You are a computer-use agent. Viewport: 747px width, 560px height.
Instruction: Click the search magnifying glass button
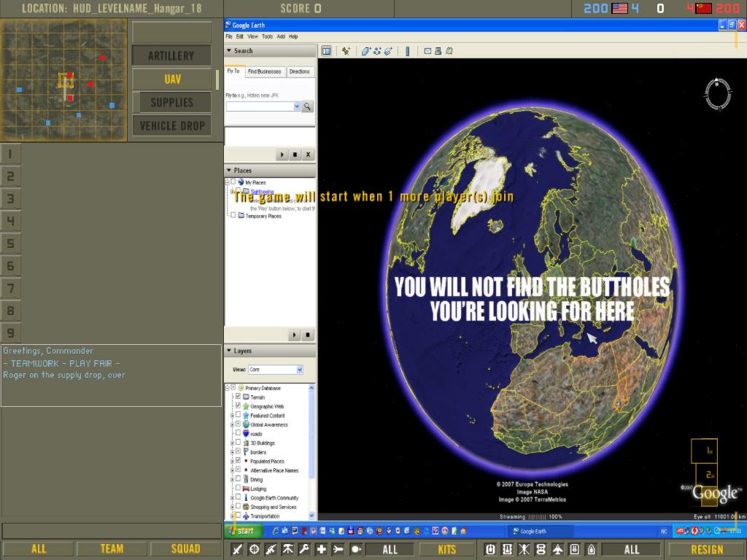(x=308, y=106)
